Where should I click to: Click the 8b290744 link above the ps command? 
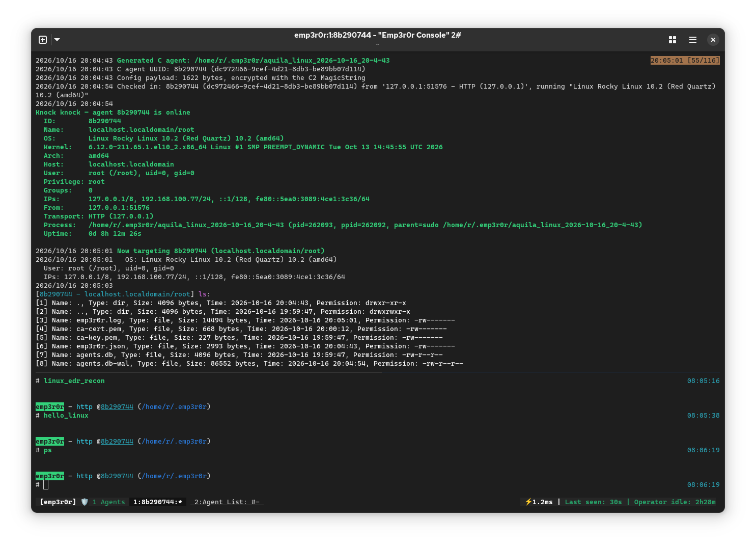click(117, 442)
